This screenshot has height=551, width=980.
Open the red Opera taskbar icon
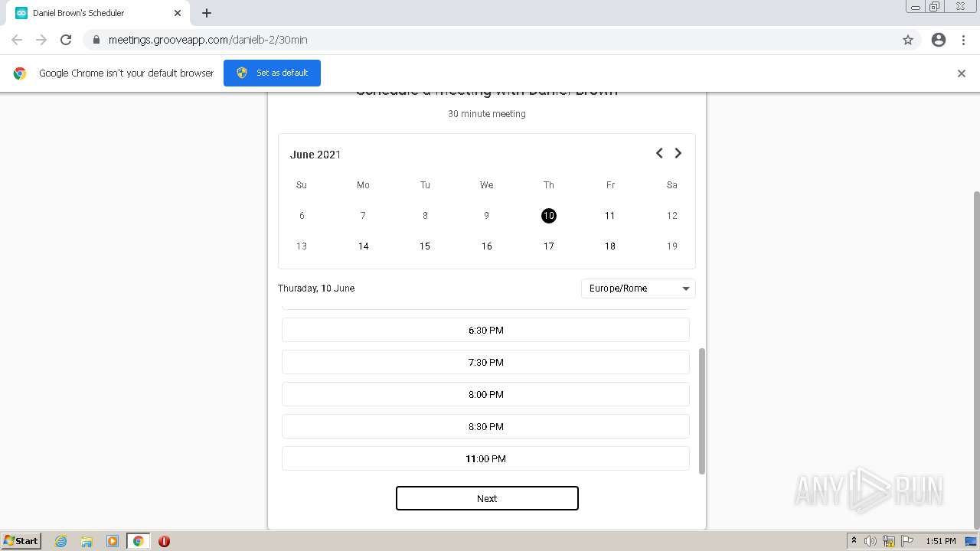[x=164, y=541]
